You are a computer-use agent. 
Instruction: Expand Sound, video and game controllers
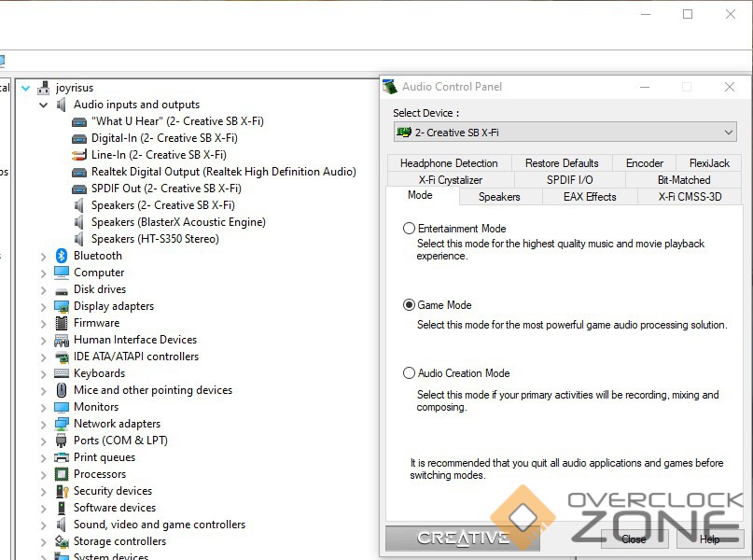click(x=44, y=525)
